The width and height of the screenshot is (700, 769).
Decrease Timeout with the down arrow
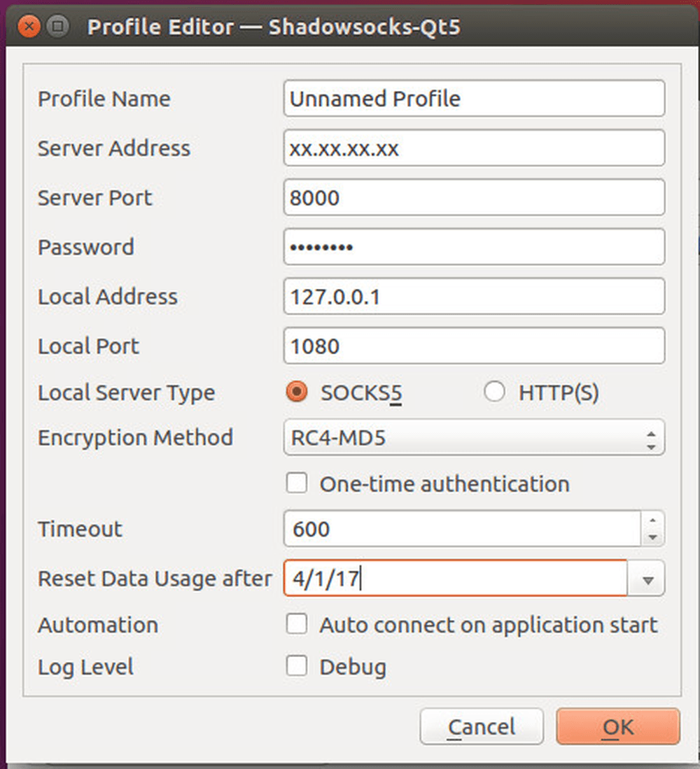(x=652, y=537)
